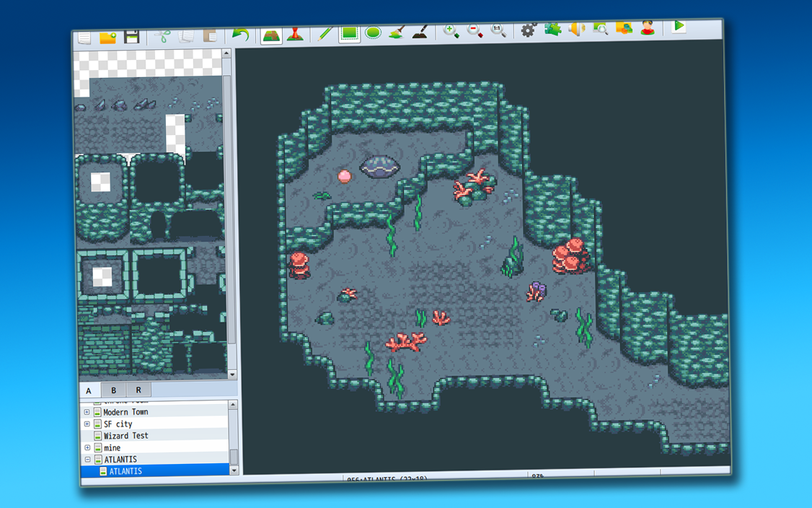
Task: Open the R tileset tab
Action: [x=138, y=390]
